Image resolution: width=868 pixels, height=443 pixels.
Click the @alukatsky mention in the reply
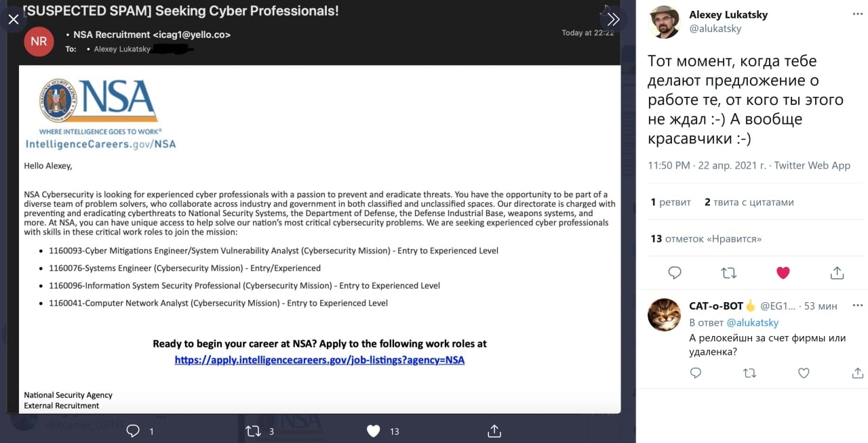[753, 322]
